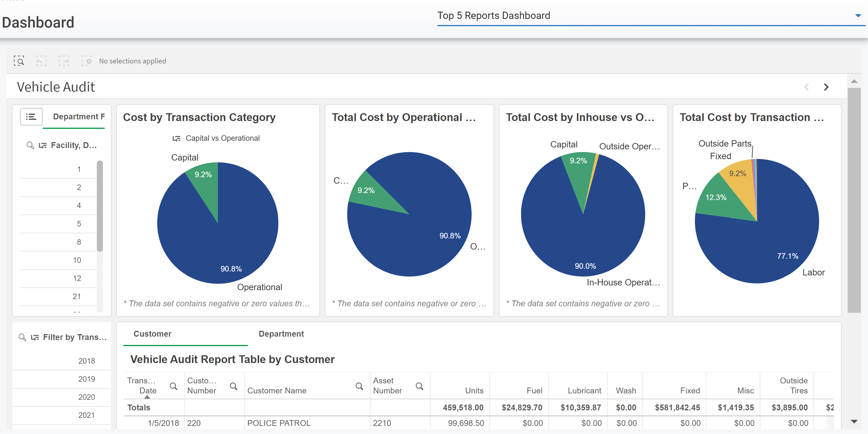Click the clear all selections icon
Screen dimensions: 868x434
[x=86, y=61]
